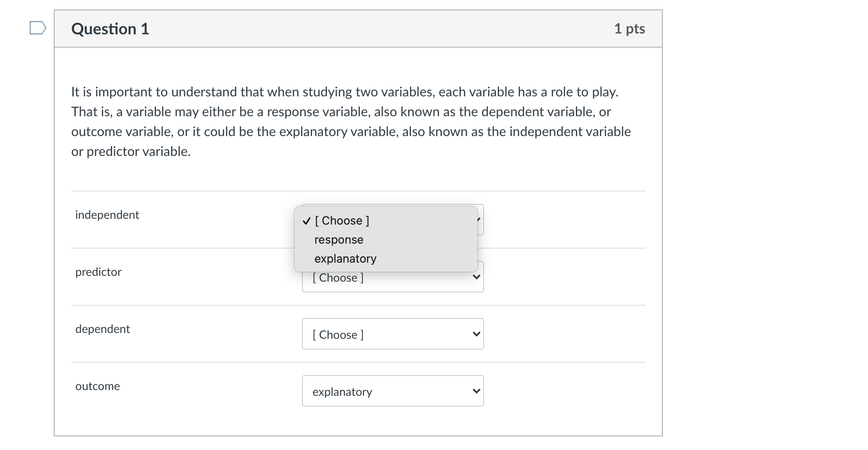Flag Question 1 with the flag icon

tap(38, 28)
